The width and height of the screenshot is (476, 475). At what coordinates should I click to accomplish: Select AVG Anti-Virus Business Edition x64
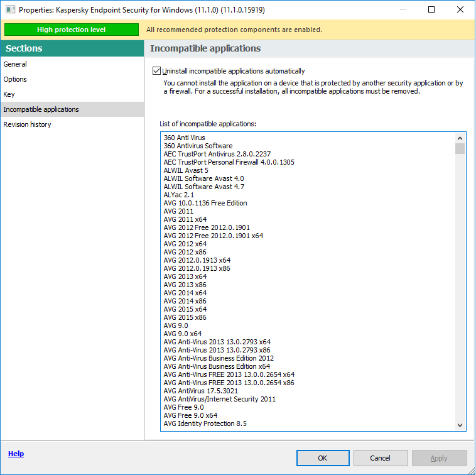217,366
